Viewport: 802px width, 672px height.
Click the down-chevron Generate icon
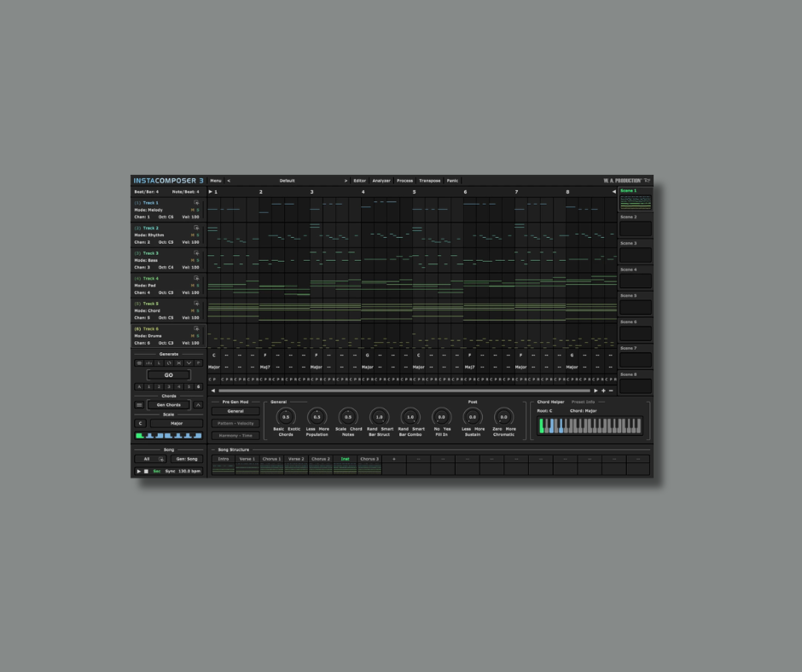(189, 363)
